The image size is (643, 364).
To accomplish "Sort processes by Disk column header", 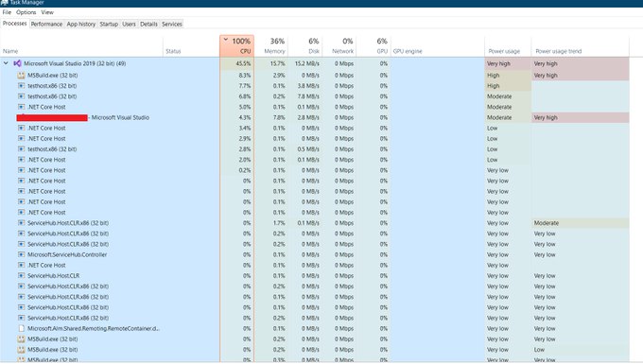I will point(305,46).
